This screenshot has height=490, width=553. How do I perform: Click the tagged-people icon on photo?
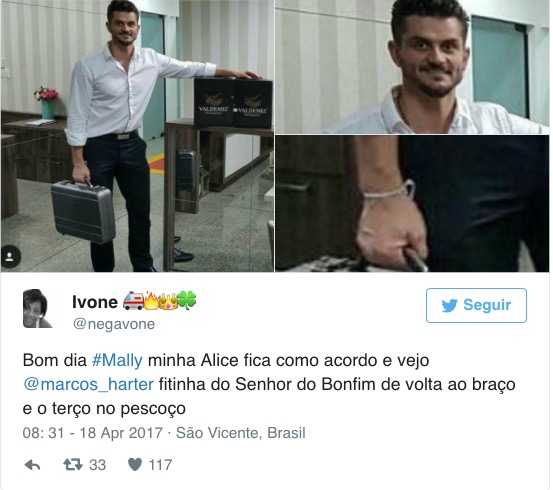pyautogui.click(x=11, y=257)
